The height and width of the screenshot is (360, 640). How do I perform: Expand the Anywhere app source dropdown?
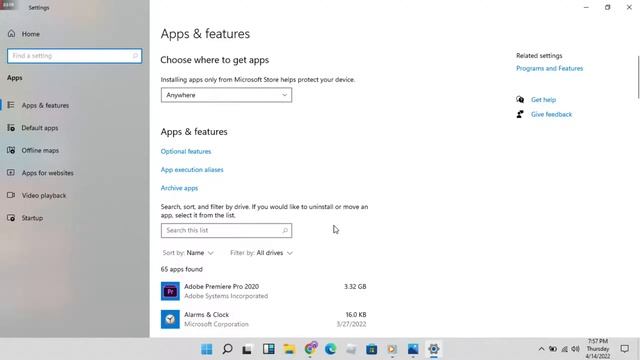tap(226, 95)
